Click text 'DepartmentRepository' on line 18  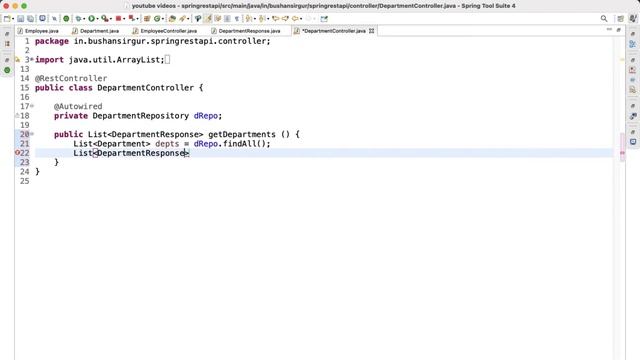pyautogui.click(x=140, y=116)
